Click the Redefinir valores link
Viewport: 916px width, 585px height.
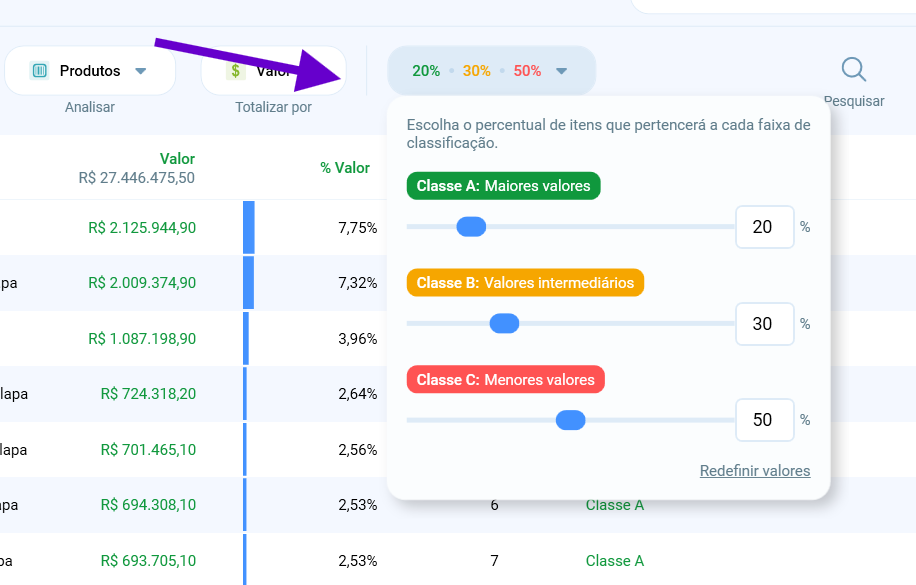click(x=755, y=470)
